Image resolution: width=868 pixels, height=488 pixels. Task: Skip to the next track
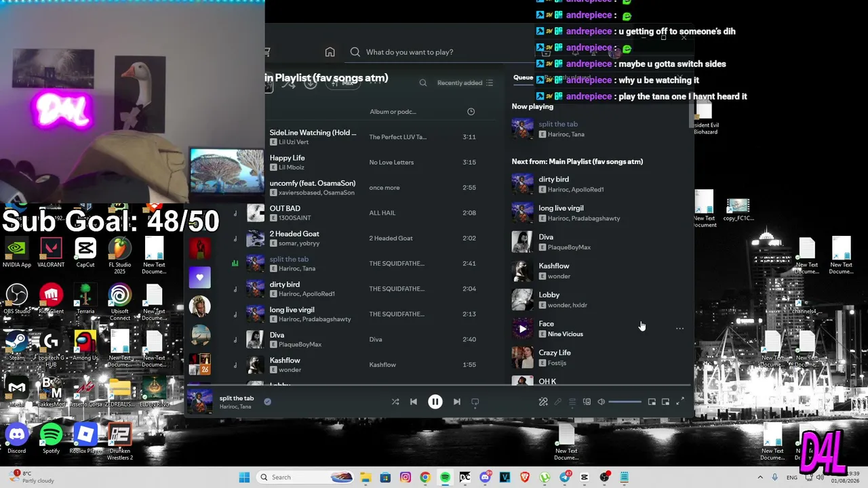pyautogui.click(x=457, y=402)
